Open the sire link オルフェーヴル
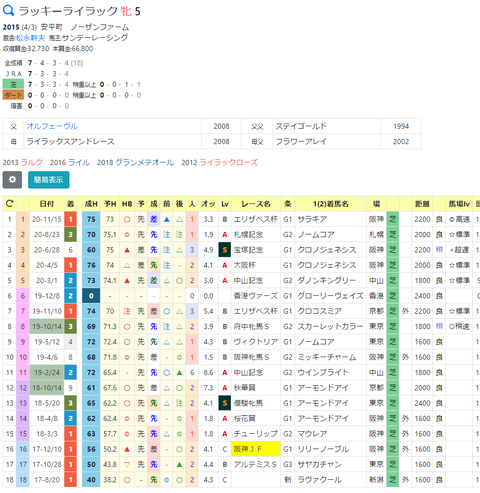The width and height of the screenshot is (480, 493). tap(52, 126)
